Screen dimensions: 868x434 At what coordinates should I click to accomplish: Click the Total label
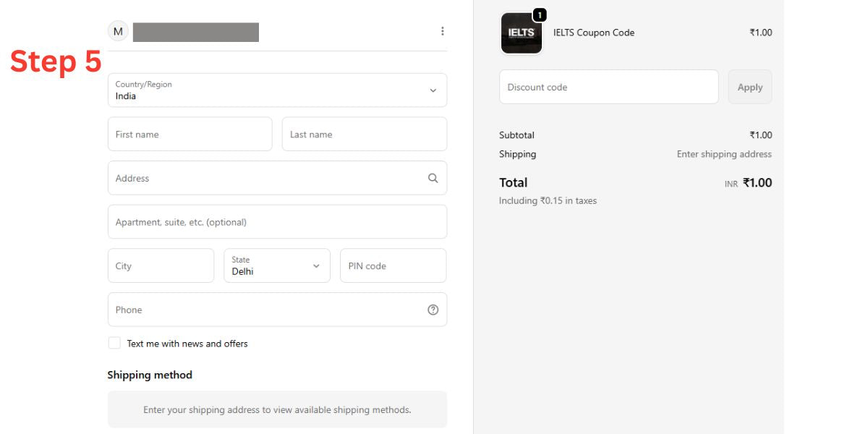tap(513, 182)
